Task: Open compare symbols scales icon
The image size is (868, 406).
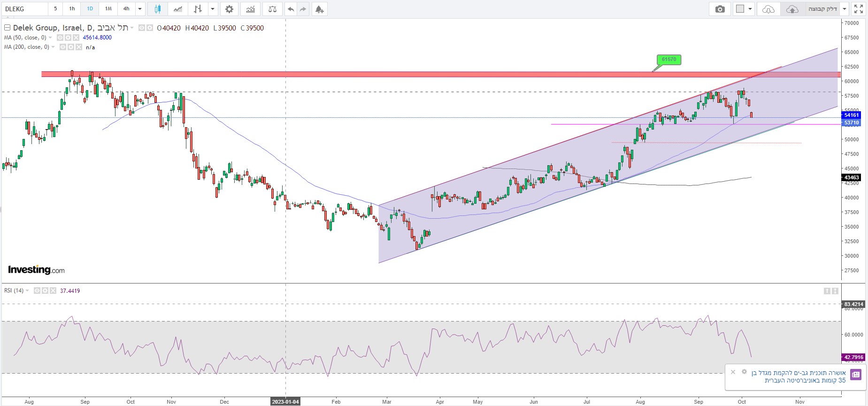Action: pyautogui.click(x=272, y=9)
